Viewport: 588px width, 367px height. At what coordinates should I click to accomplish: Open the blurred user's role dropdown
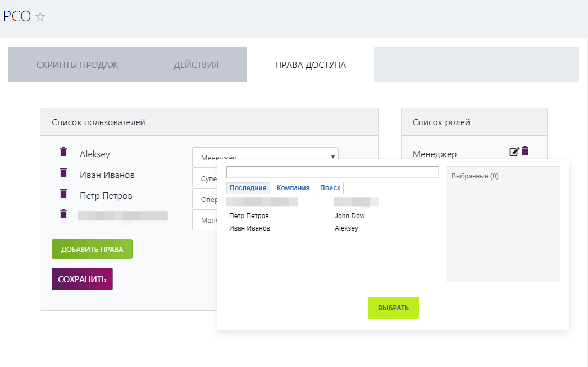[205, 220]
